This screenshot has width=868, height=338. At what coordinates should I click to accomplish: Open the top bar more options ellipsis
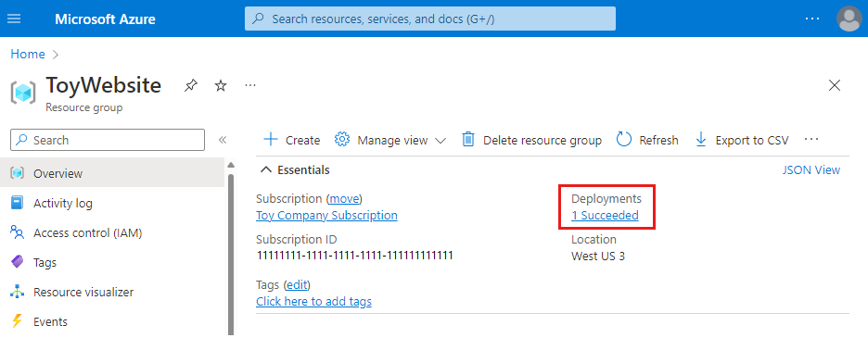tap(812, 19)
